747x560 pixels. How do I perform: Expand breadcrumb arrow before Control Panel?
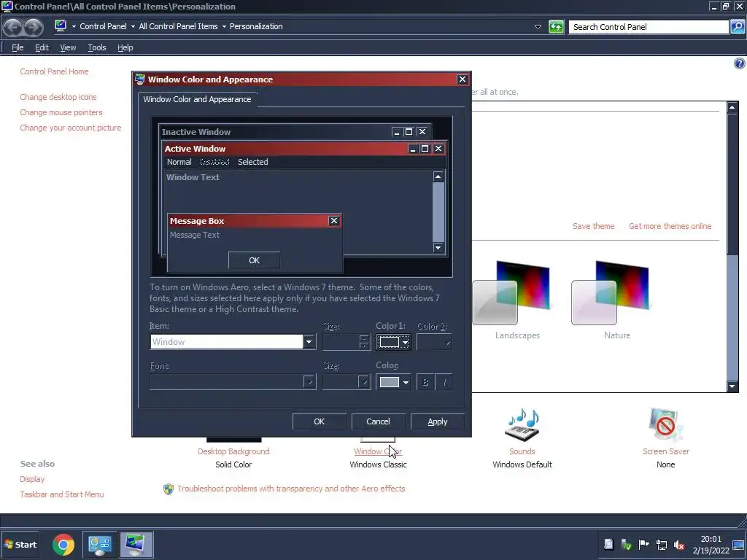tap(74, 27)
